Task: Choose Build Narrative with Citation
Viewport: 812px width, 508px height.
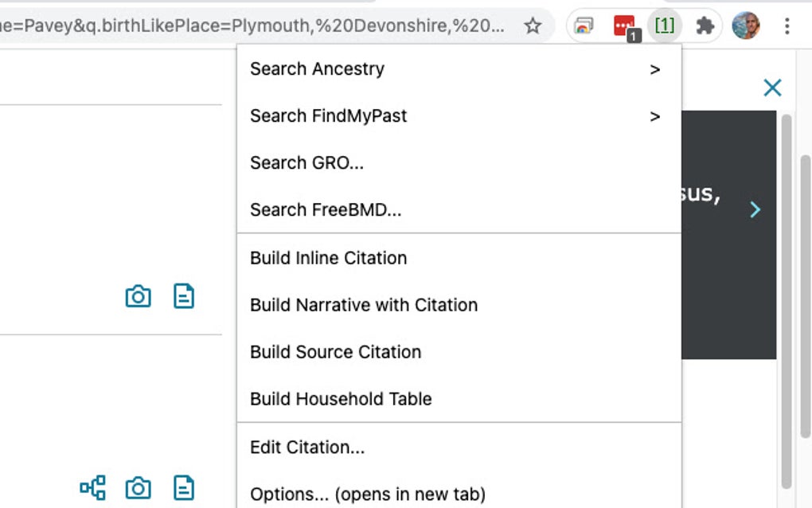Action: coord(363,305)
